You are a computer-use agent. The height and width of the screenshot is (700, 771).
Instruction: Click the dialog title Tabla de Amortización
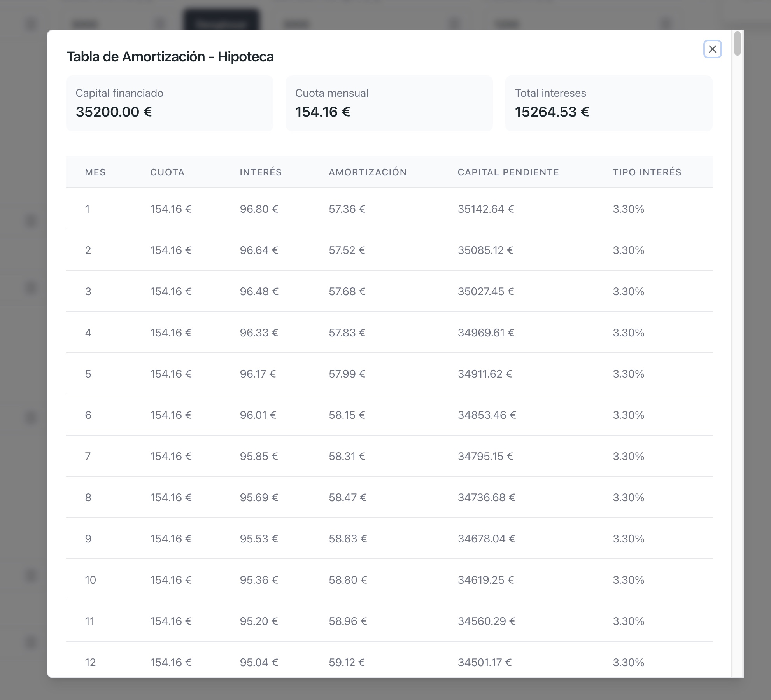(170, 57)
